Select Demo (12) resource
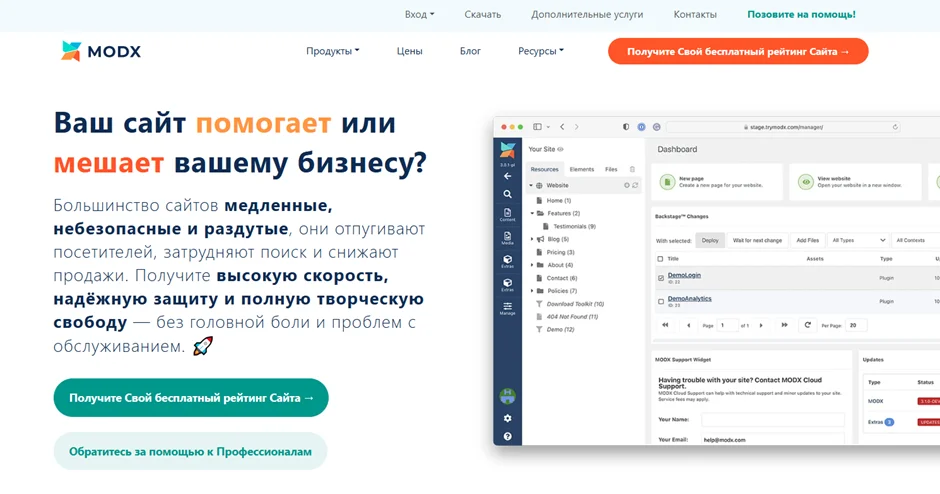Image resolution: width=940 pixels, height=494 pixels. (x=560, y=330)
